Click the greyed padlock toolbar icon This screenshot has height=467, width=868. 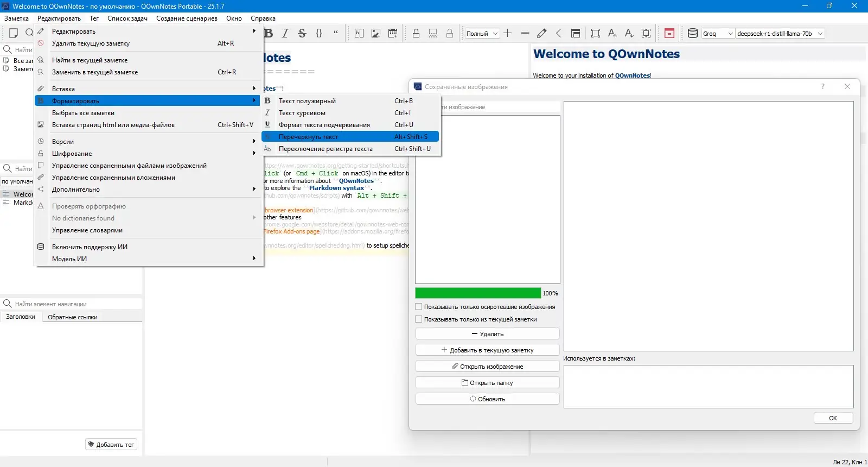point(450,33)
